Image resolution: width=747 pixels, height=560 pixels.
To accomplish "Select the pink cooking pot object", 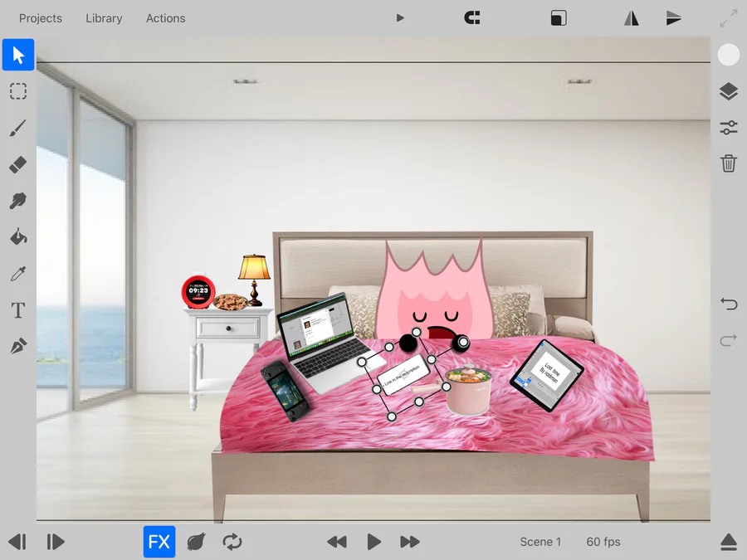I will coord(468,390).
